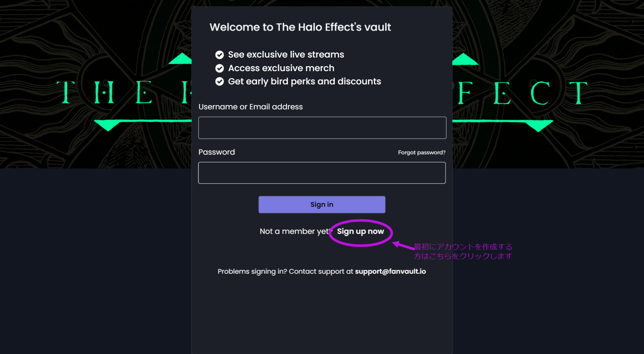Submit with the Sign in button
The image size is (644, 354).
322,204
